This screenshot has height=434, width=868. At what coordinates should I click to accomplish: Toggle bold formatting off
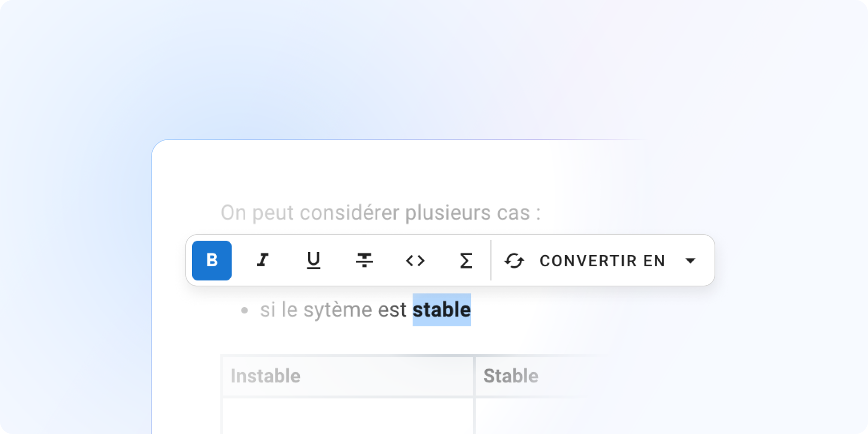coord(212,260)
